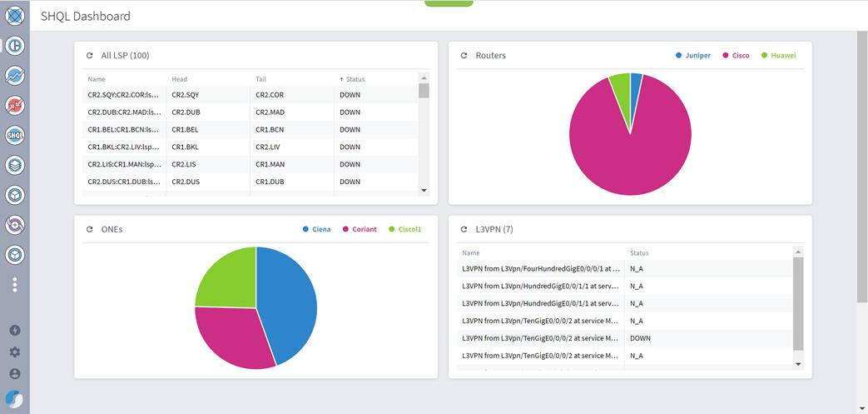Image resolution: width=868 pixels, height=414 pixels.
Task: Sort All LSP table by Status column
Action: coord(352,79)
